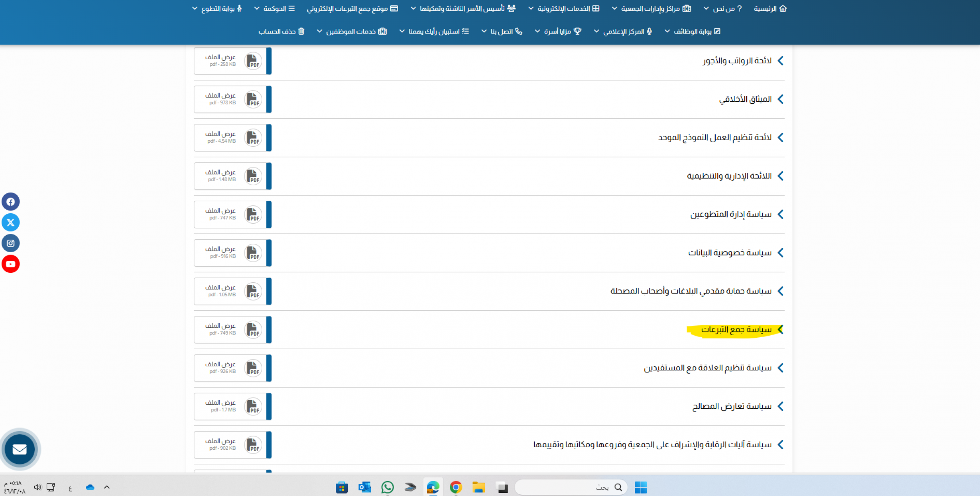Open the Facebook social icon
Screen dimensions: 980x496
point(11,202)
